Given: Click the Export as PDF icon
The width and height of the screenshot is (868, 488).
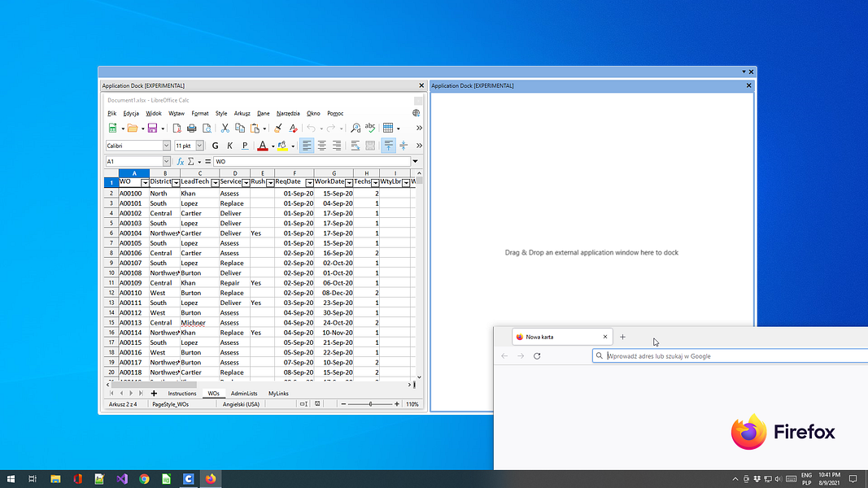Looking at the screenshot, I should click(178, 129).
